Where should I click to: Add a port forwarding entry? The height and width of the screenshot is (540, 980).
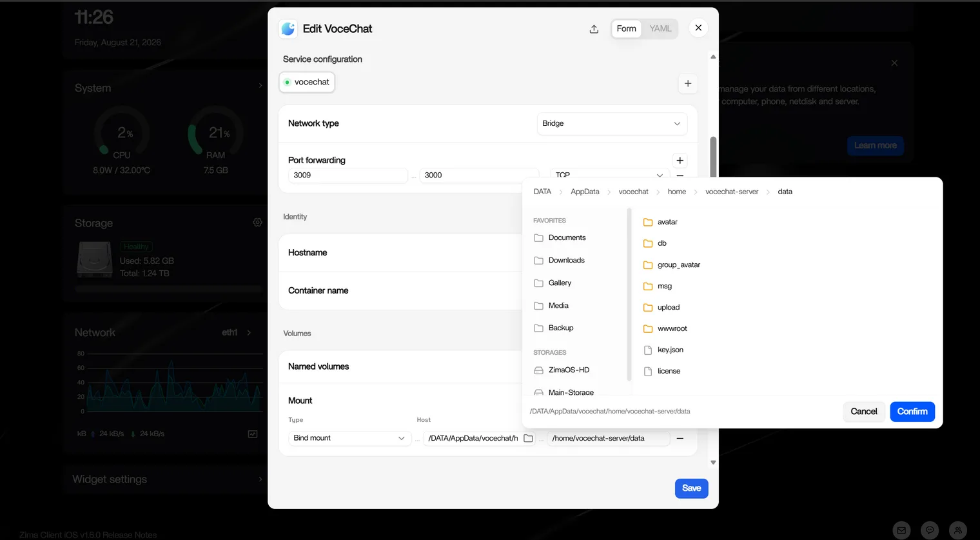680,160
